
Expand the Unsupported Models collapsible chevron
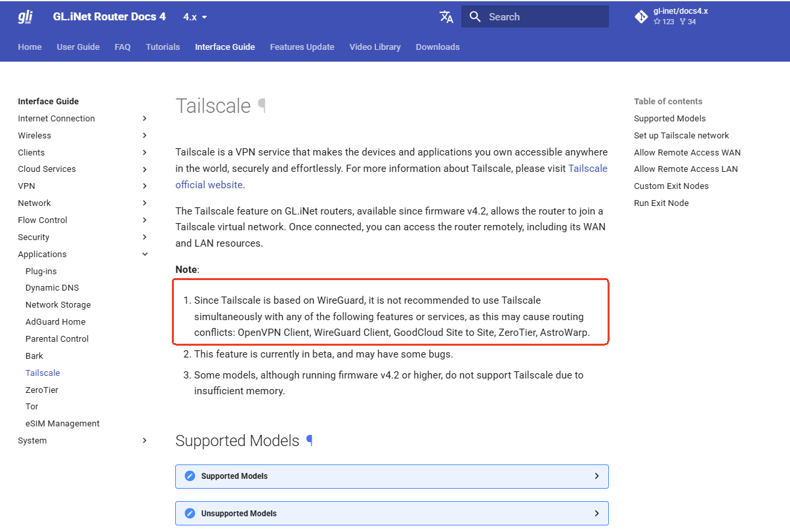(596, 514)
